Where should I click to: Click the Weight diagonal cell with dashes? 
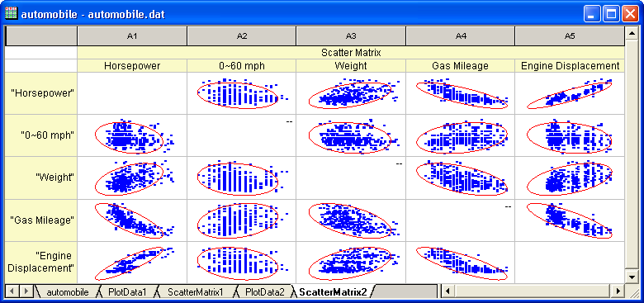click(x=351, y=178)
